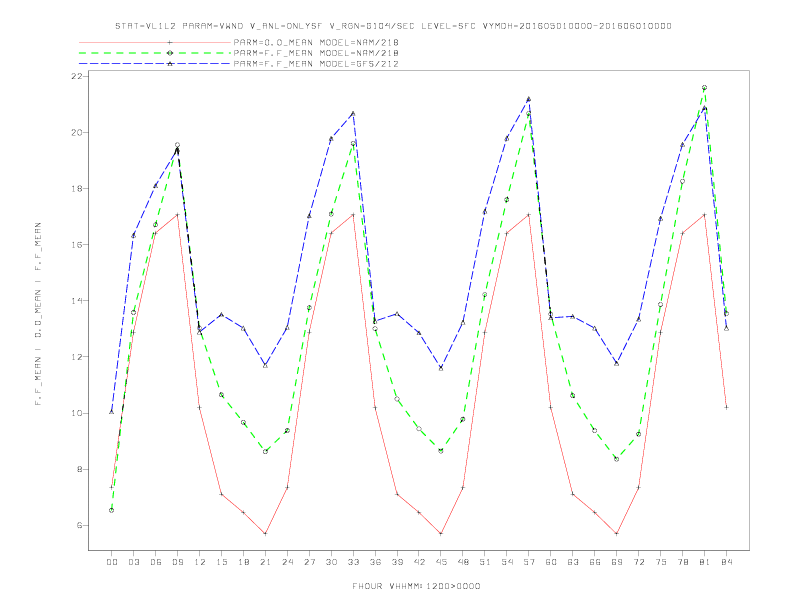This screenshot has width=792, height=612.
Task: Click y-axis tick label 12
Action: point(77,356)
